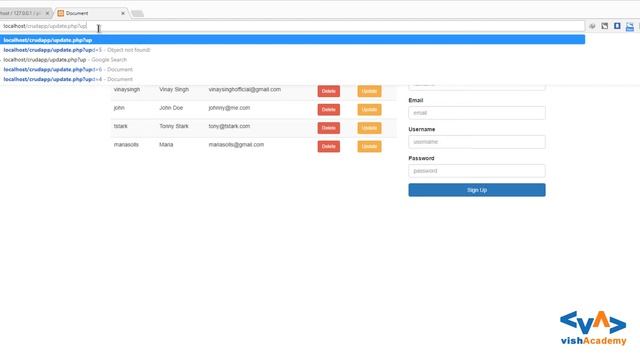
Task: Update the john user row
Action: coord(369,109)
